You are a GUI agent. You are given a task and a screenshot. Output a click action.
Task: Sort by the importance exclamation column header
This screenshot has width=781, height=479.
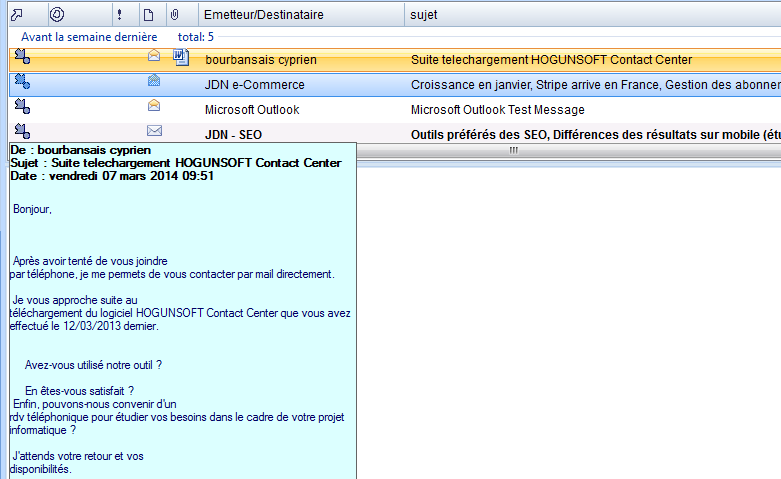pos(120,15)
